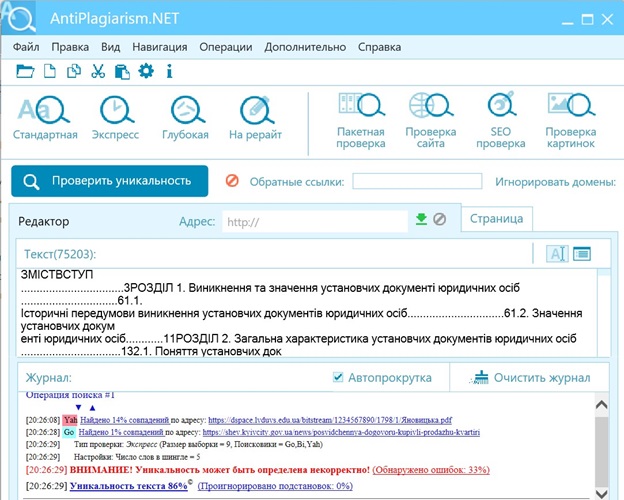The width and height of the screenshot is (624, 500).
Task: Click the Игнорировать домены: label
Action: point(556,182)
